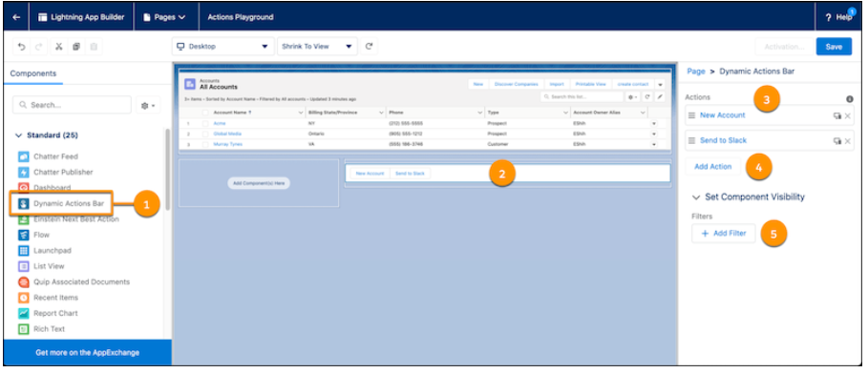Click Import in list view header

pyautogui.click(x=557, y=84)
